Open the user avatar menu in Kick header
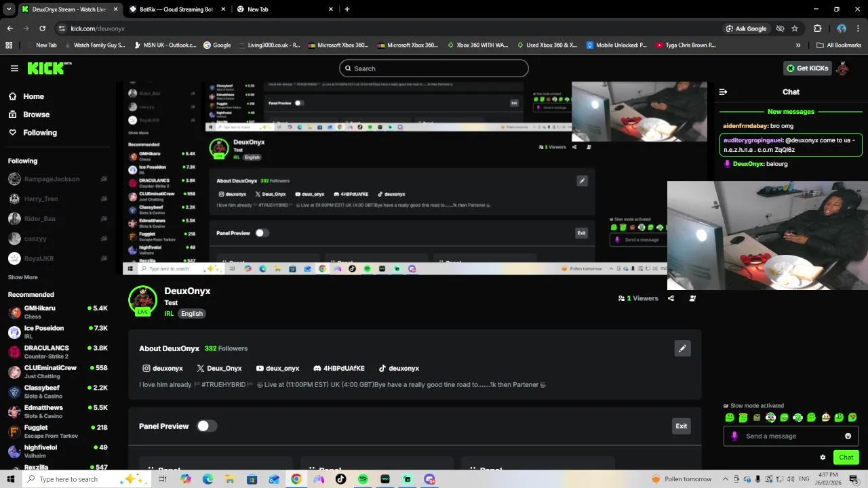 click(x=843, y=68)
